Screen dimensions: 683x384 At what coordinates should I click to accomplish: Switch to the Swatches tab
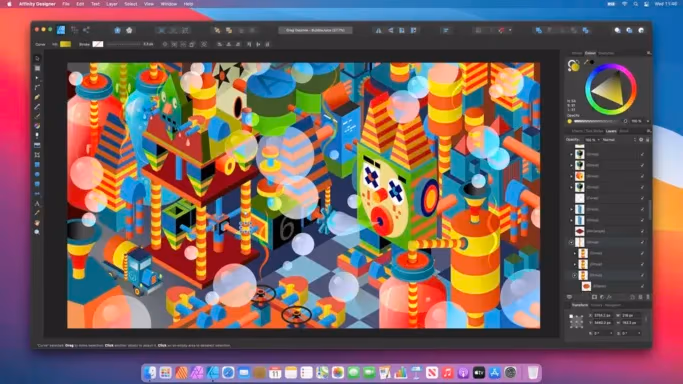tap(606, 53)
